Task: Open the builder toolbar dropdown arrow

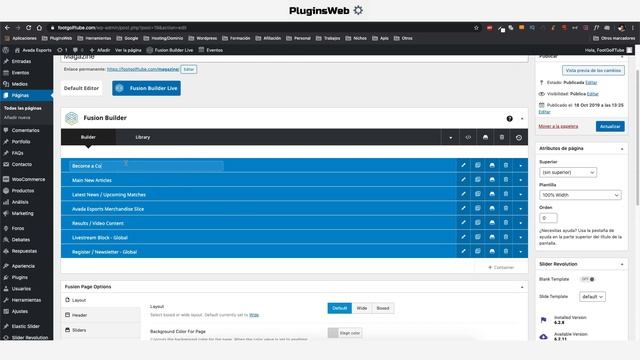Action: [x=451, y=138]
